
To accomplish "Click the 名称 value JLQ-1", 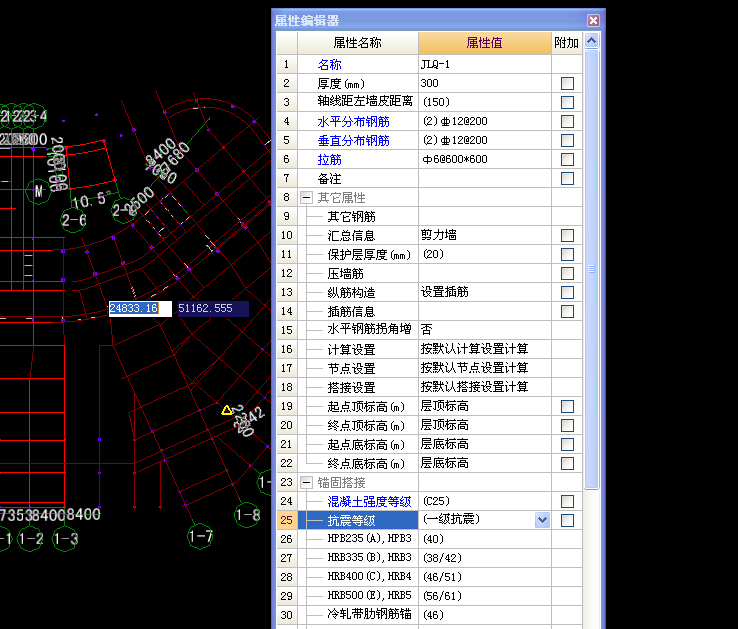I will click(x=484, y=64).
